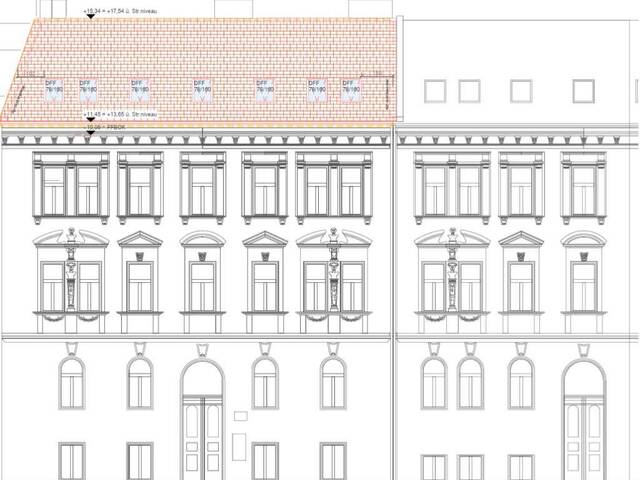Click the "FFBOK" level annotation
The width and height of the screenshot is (640, 480).
pyautogui.click(x=116, y=127)
